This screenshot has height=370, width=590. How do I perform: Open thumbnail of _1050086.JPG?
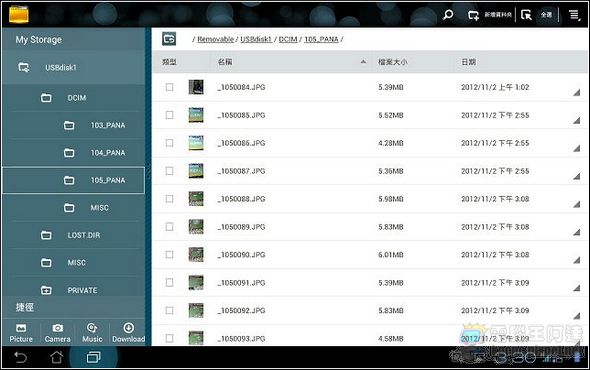tap(196, 143)
